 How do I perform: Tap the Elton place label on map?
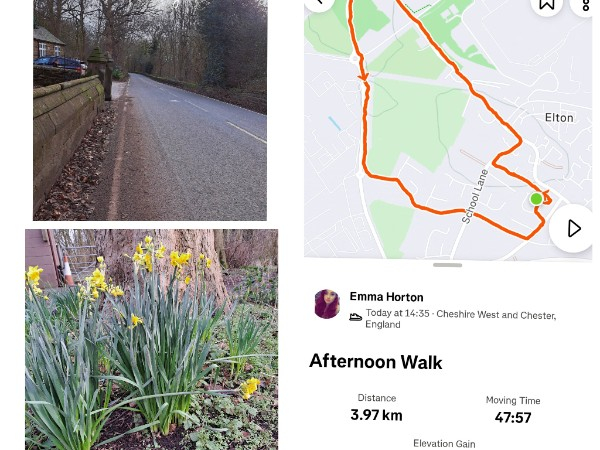[559, 117]
